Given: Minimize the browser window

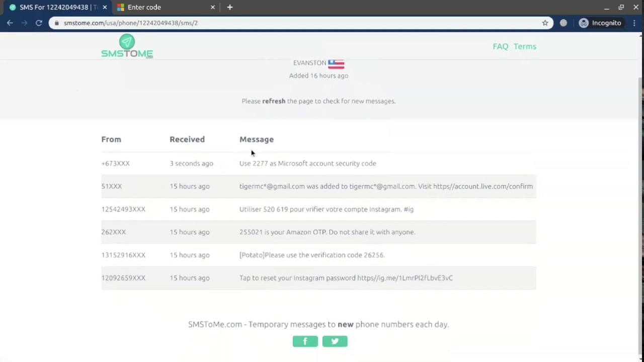Looking at the screenshot, I should (x=607, y=7).
